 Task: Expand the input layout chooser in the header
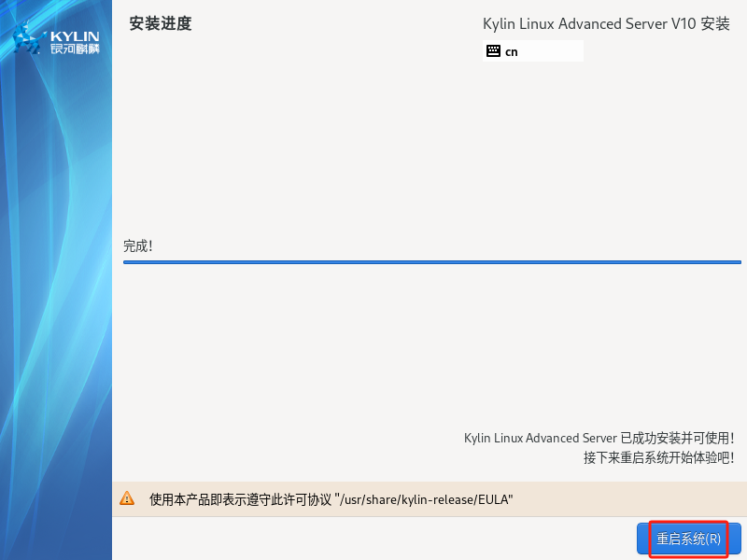(532, 51)
